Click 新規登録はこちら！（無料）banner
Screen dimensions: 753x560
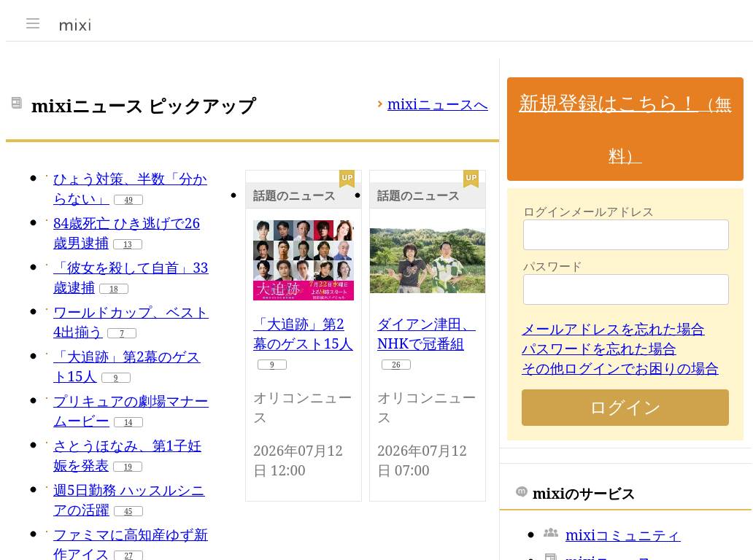[x=625, y=129]
